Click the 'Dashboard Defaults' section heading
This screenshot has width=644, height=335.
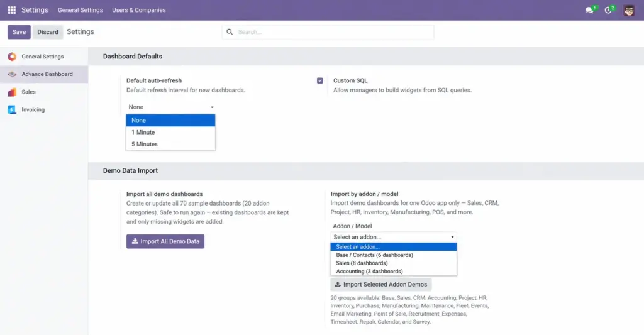click(133, 57)
